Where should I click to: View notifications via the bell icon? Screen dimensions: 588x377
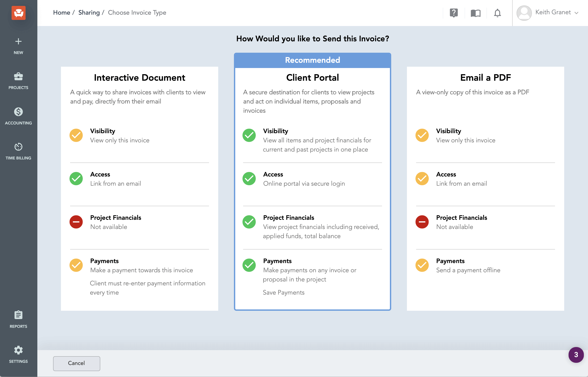pos(497,13)
